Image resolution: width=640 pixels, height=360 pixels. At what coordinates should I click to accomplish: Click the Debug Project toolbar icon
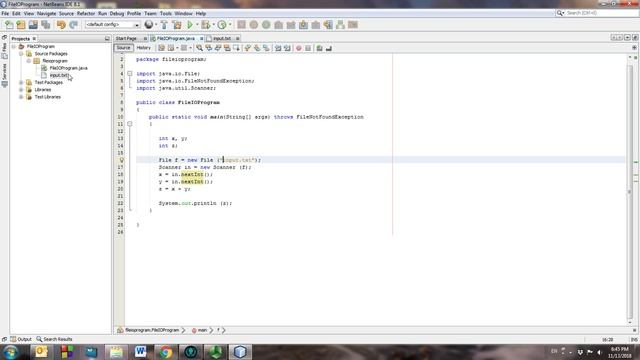tap(205, 25)
